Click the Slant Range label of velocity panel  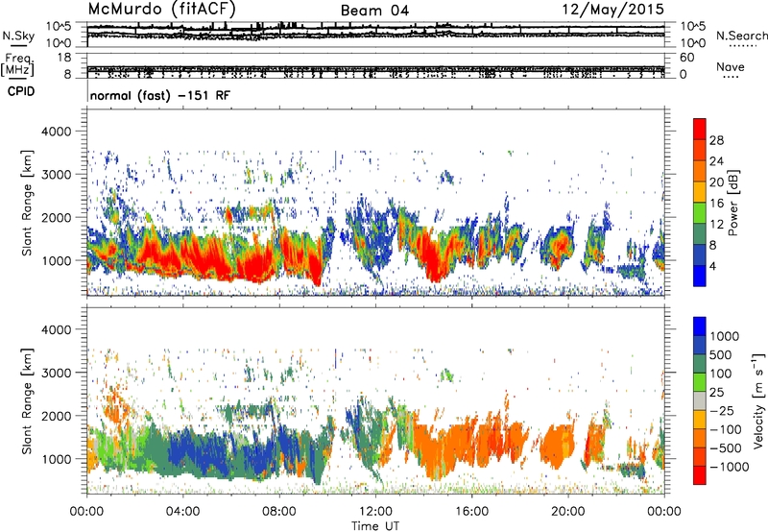pos(27,400)
